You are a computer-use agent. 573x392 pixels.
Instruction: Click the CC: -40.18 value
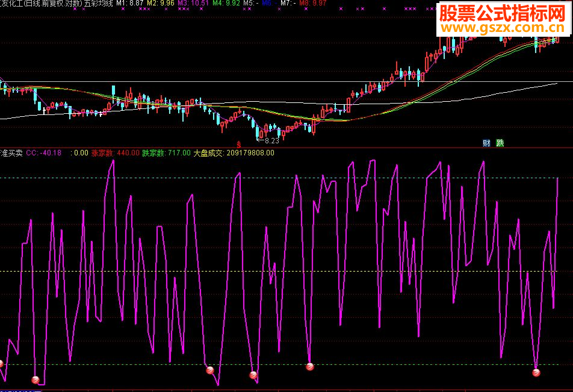[44, 153]
